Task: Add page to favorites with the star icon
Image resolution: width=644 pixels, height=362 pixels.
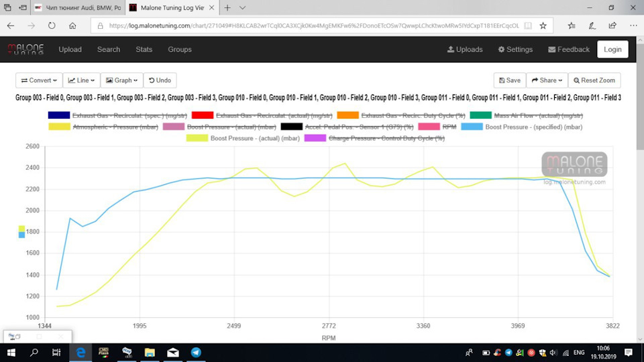Action: [x=543, y=25]
